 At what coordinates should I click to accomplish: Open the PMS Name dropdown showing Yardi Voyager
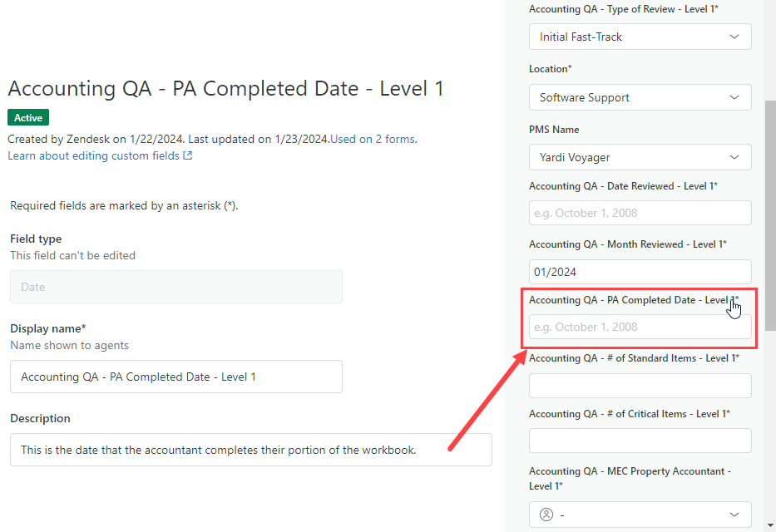pyautogui.click(x=640, y=157)
